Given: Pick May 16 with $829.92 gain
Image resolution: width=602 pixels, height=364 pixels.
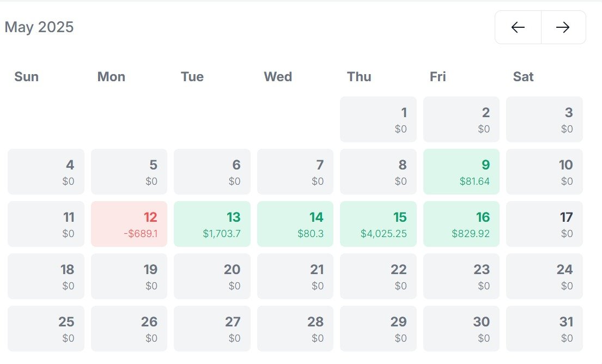Looking at the screenshot, I should [461, 224].
